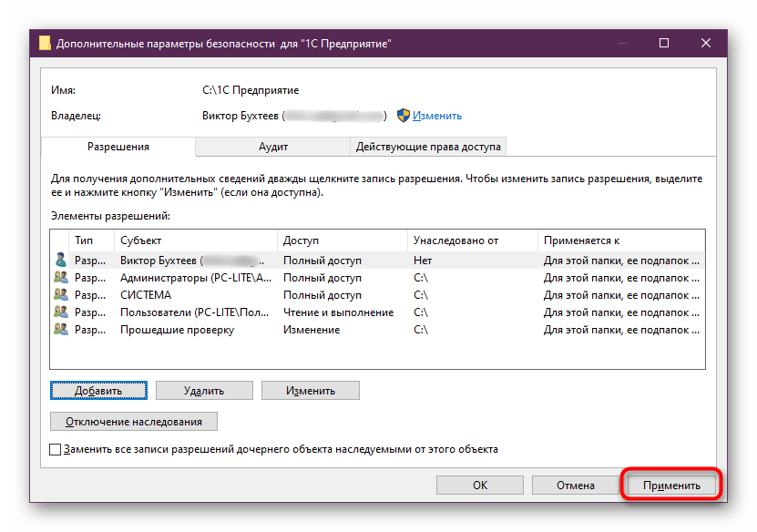Click 'Полный доступ' in the СИСТЕМА row

[x=322, y=295]
